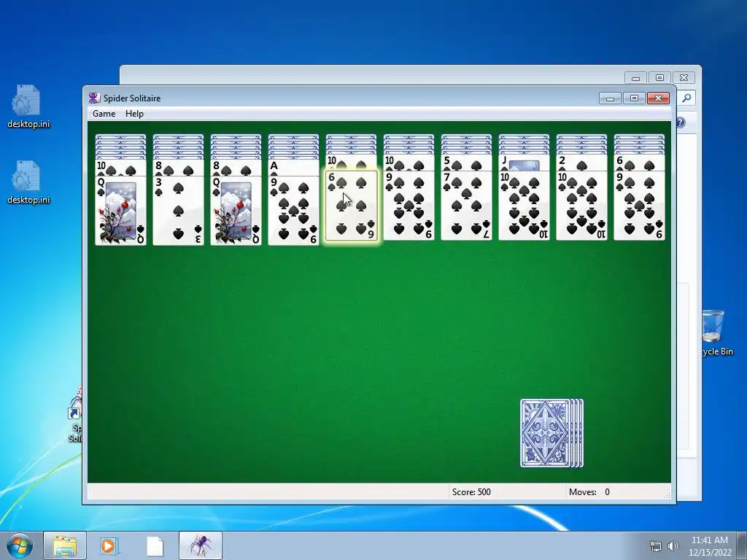Close the Spider Solitaire window

(x=659, y=98)
